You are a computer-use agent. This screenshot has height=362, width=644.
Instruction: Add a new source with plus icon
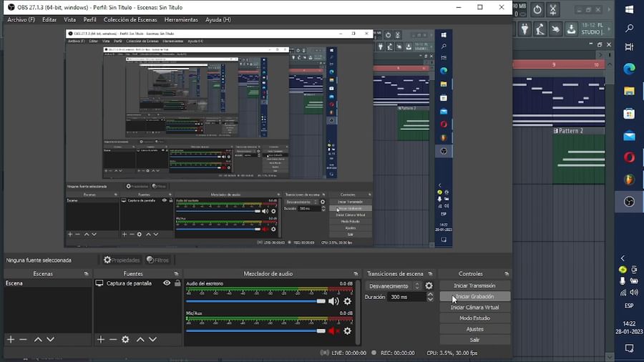coord(101,339)
